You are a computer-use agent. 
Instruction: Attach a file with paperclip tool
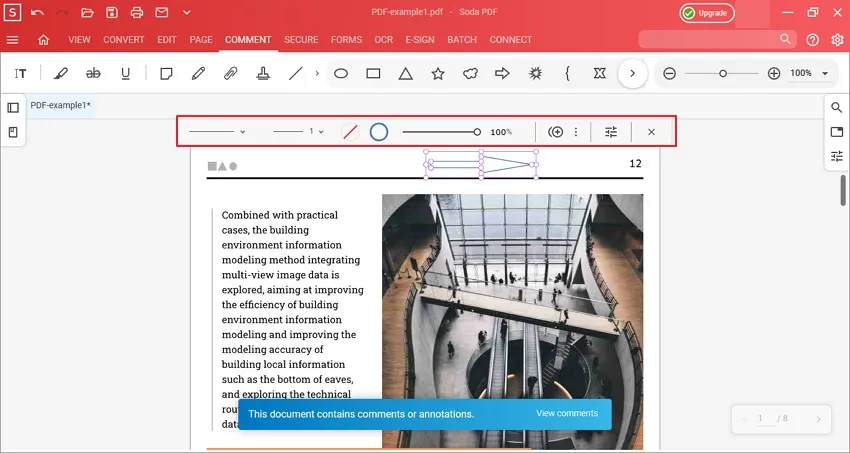point(230,73)
